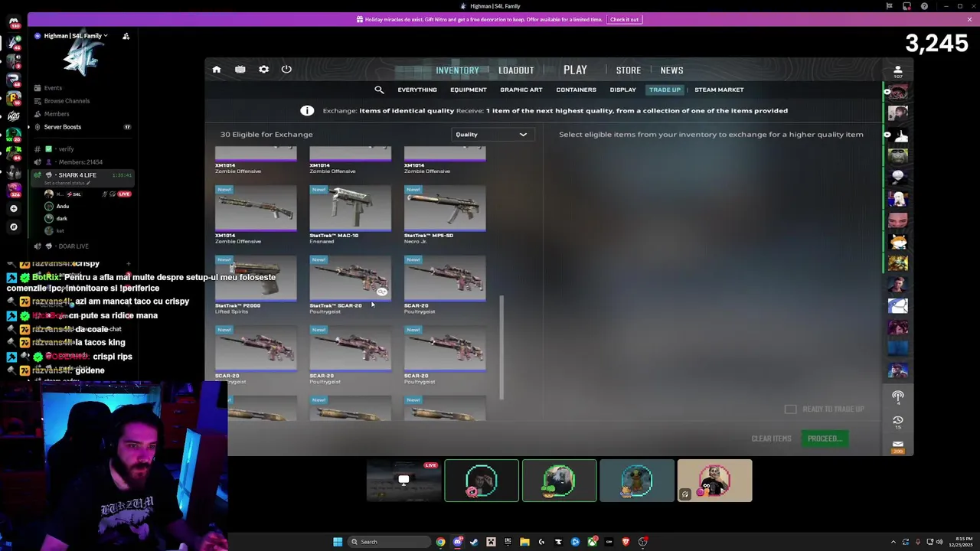Add a server plus icon in Discord
Screen dimensions: 980x551
click(13, 208)
